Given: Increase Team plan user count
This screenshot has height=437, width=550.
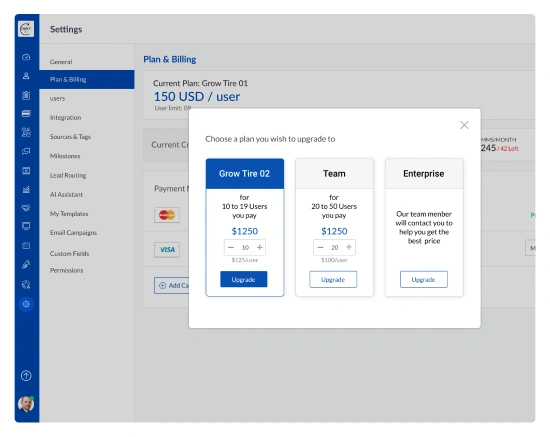Looking at the screenshot, I should [349, 247].
